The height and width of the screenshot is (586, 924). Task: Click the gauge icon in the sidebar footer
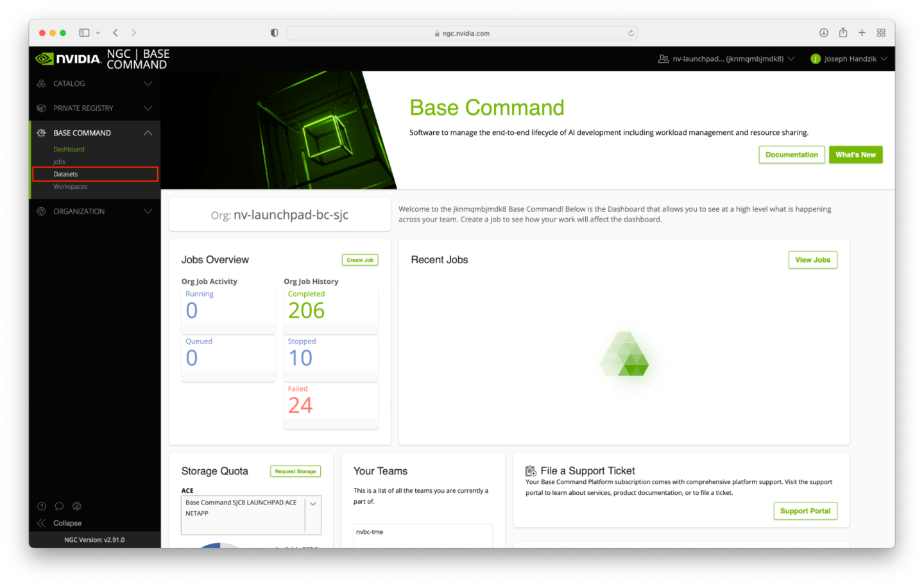(x=77, y=506)
